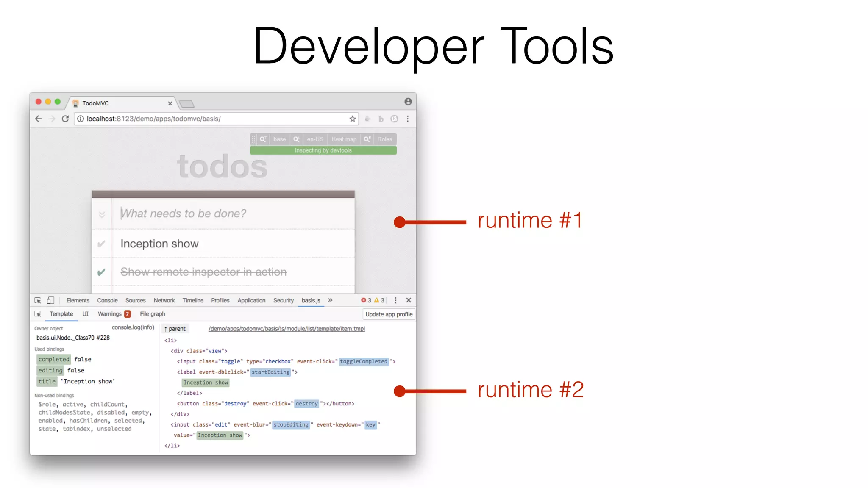
Task: Click key action in event-keydown
Action: (371, 424)
